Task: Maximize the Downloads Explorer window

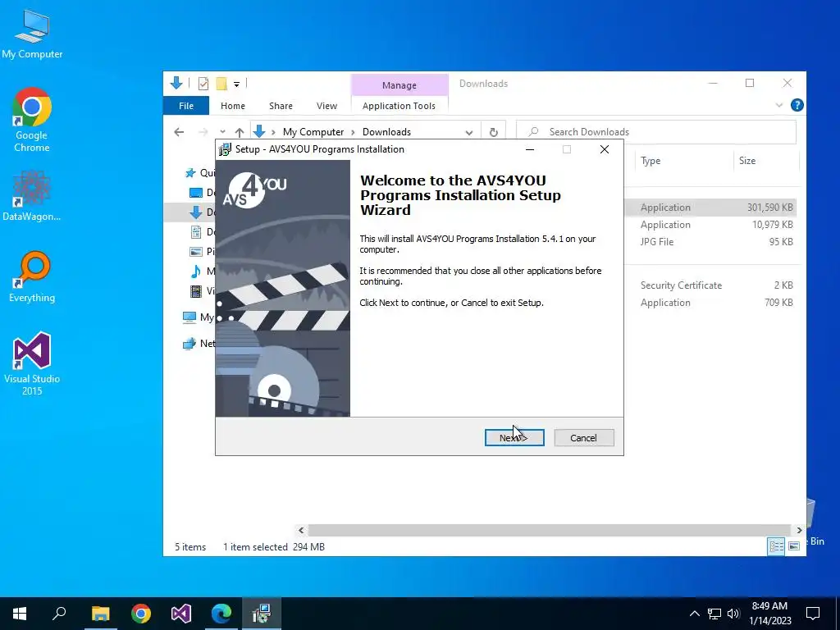Action: [x=750, y=83]
